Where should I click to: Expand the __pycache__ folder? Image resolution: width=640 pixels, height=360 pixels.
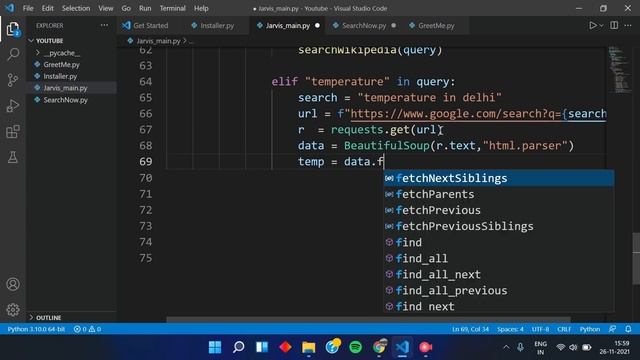coord(61,53)
